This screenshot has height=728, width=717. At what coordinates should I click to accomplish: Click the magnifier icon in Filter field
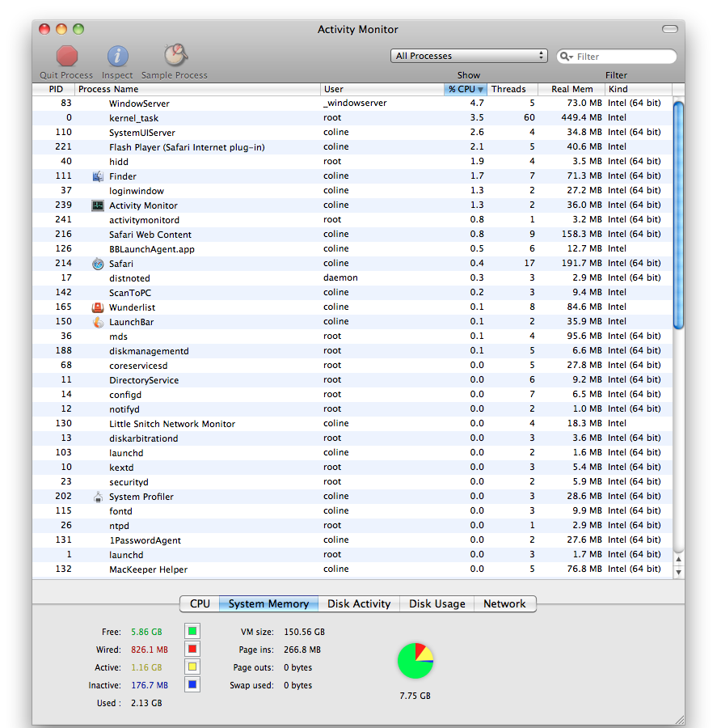tap(566, 56)
